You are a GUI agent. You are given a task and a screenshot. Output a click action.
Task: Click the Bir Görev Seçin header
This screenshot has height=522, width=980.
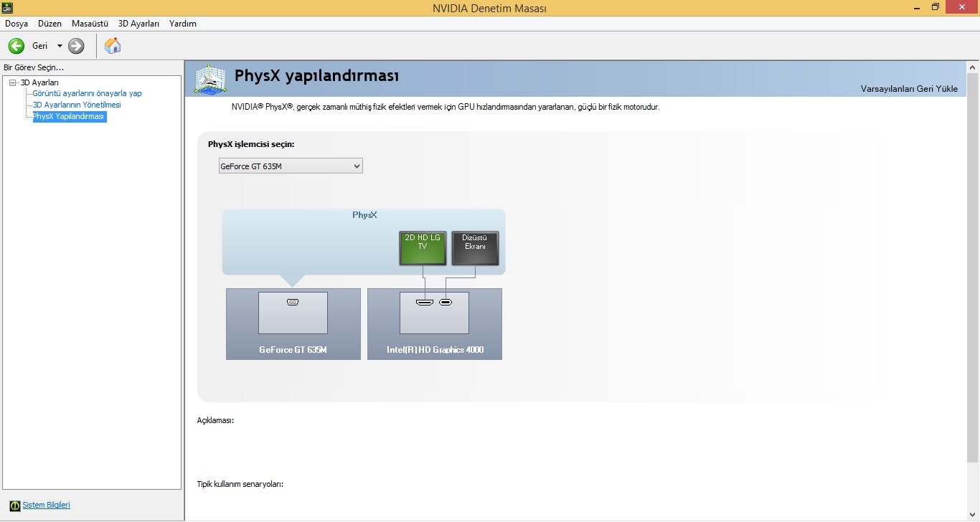point(34,67)
